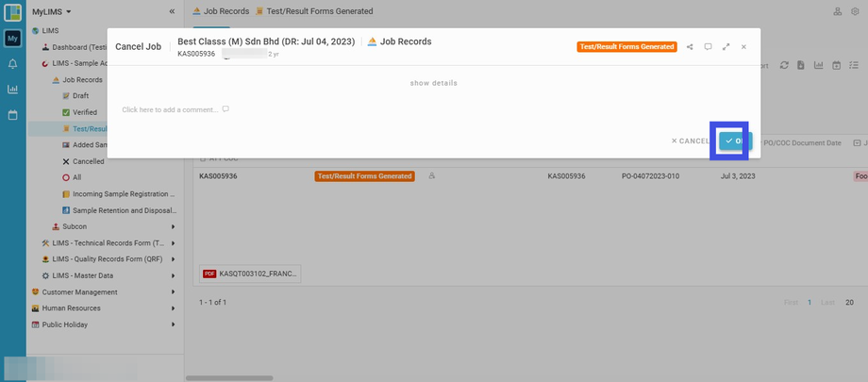
Task: Expand LIMS - Quality Records Form arrow
Action: [x=174, y=259]
